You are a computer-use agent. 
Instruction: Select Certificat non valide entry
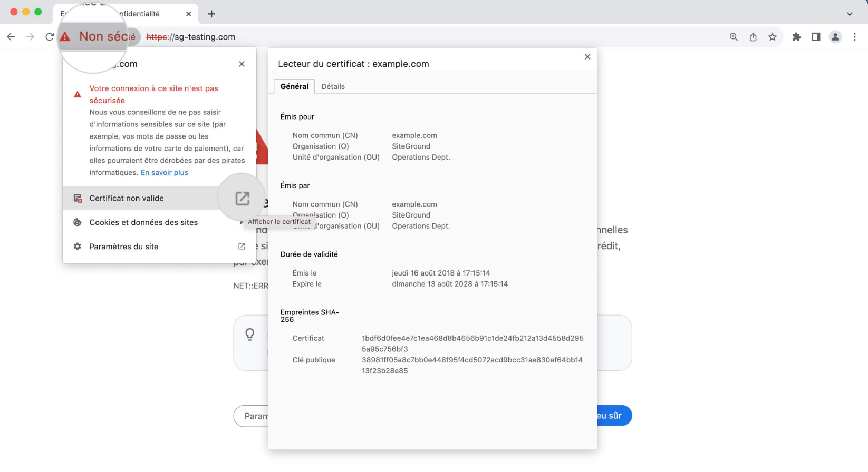(159, 198)
